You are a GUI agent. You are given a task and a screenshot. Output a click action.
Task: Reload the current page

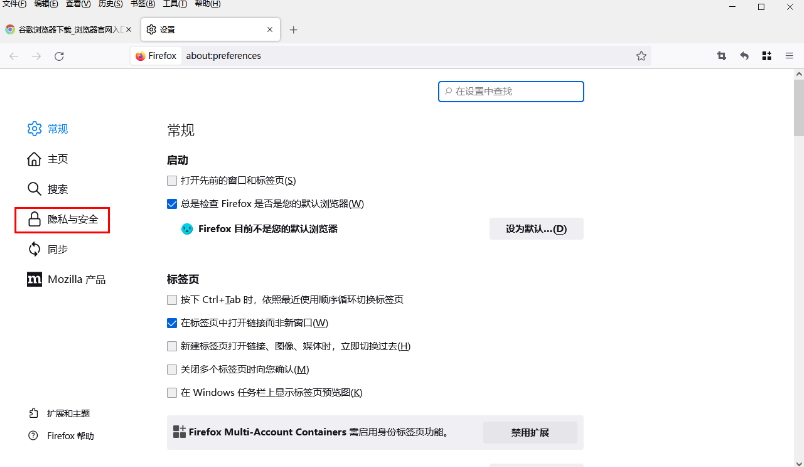tap(59, 56)
